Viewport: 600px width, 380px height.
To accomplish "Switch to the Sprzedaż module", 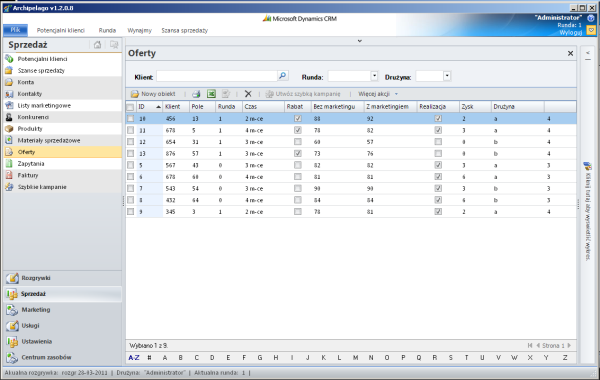I will tap(62, 294).
